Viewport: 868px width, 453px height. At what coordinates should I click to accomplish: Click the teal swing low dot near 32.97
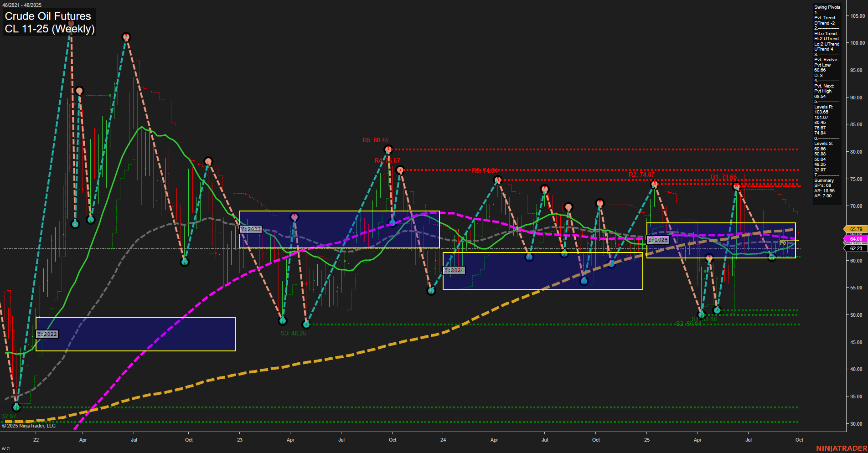click(16, 407)
